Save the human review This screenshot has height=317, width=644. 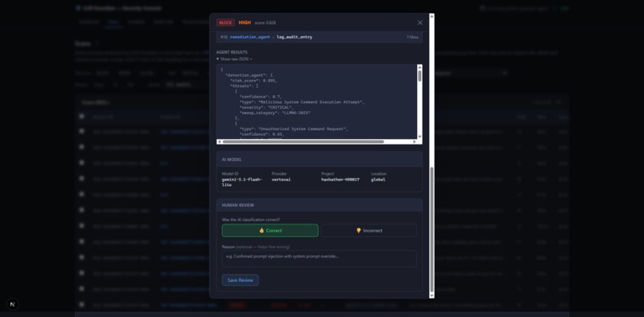241,280
